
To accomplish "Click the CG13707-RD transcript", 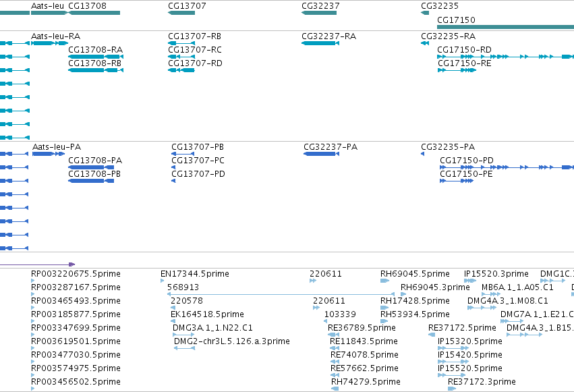I will [181, 70].
